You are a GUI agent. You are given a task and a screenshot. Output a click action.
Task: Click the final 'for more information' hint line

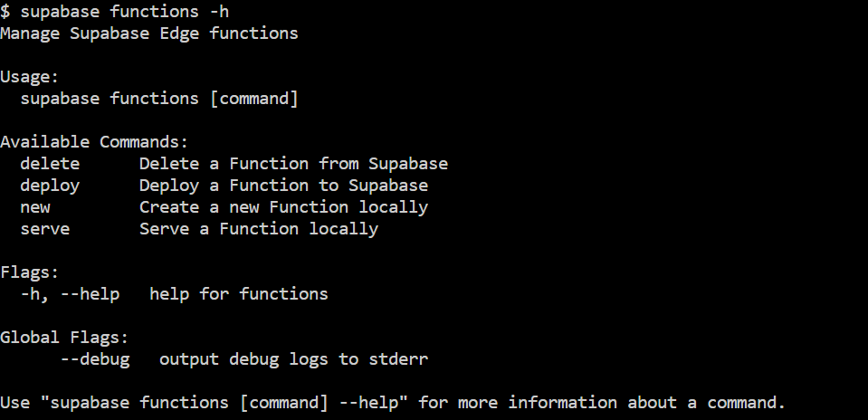(x=393, y=403)
